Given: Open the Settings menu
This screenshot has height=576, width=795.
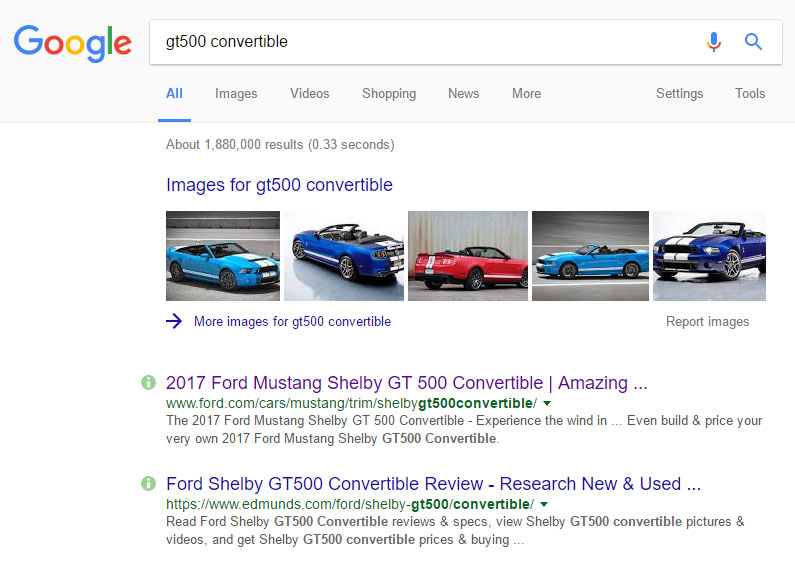Looking at the screenshot, I should pos(679,94).
